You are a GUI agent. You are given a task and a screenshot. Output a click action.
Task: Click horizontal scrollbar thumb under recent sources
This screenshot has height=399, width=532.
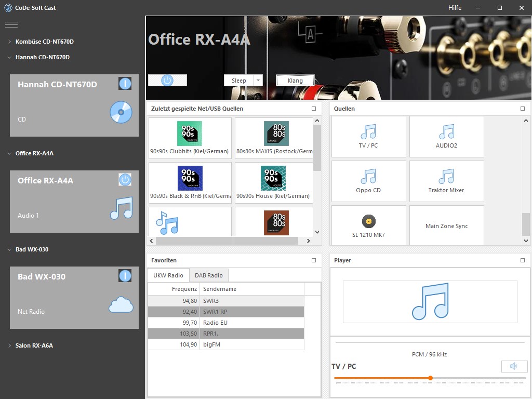227,241
